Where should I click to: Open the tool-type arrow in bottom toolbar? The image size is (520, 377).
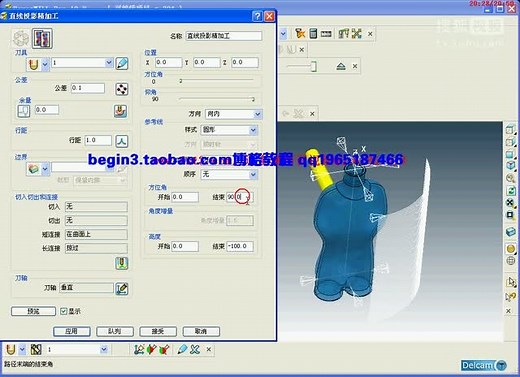pyautogui.click(x=22, y=349)
